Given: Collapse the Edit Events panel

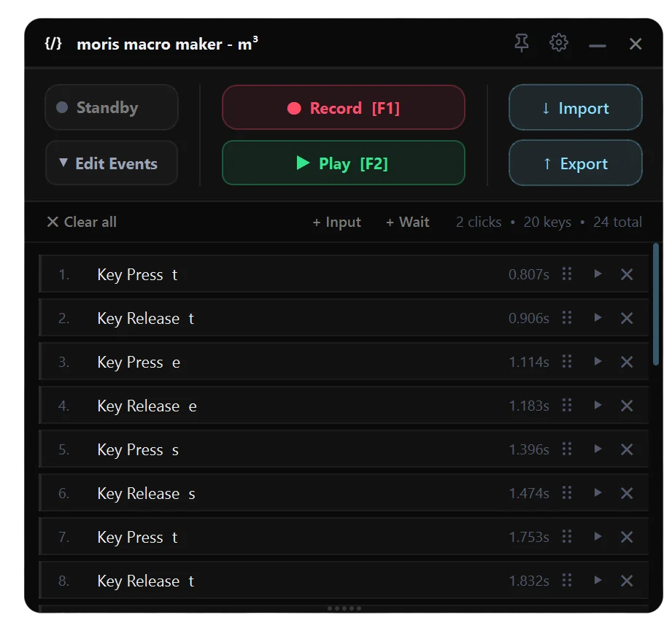Looking at the screenshot, I should (112, 163).
